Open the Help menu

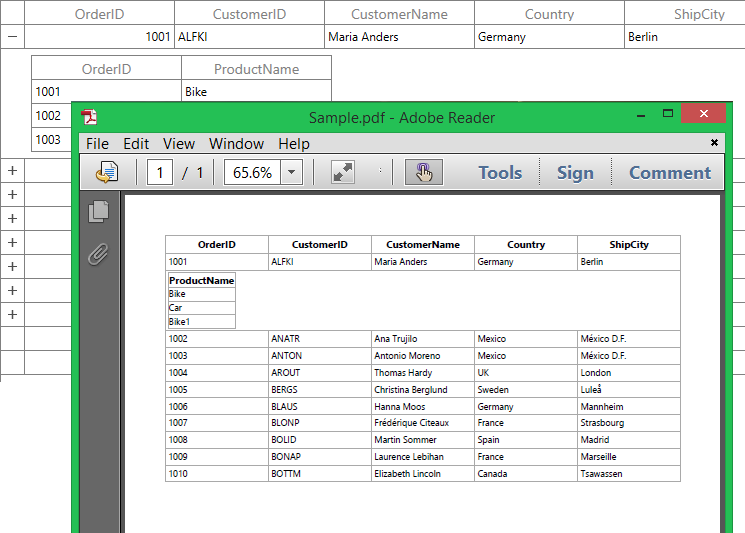(294, 143)
